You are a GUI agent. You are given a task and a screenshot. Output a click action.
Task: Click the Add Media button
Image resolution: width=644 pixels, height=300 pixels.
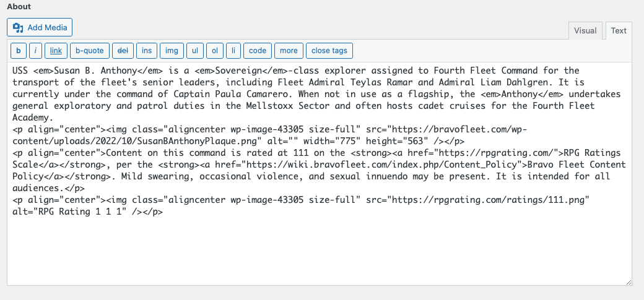point(40,27)
